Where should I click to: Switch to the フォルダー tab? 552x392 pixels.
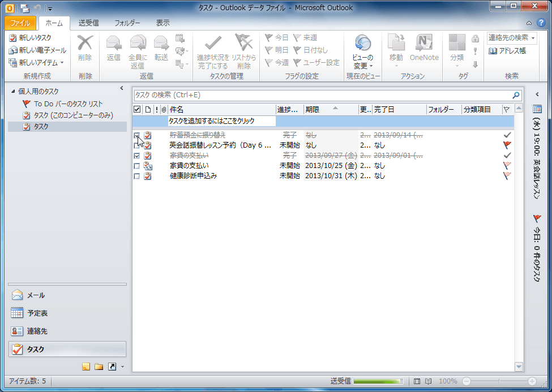[127, 23]
